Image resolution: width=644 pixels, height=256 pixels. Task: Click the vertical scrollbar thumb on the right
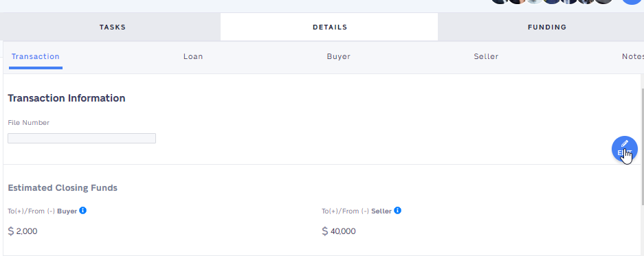[x=643, y=146]
